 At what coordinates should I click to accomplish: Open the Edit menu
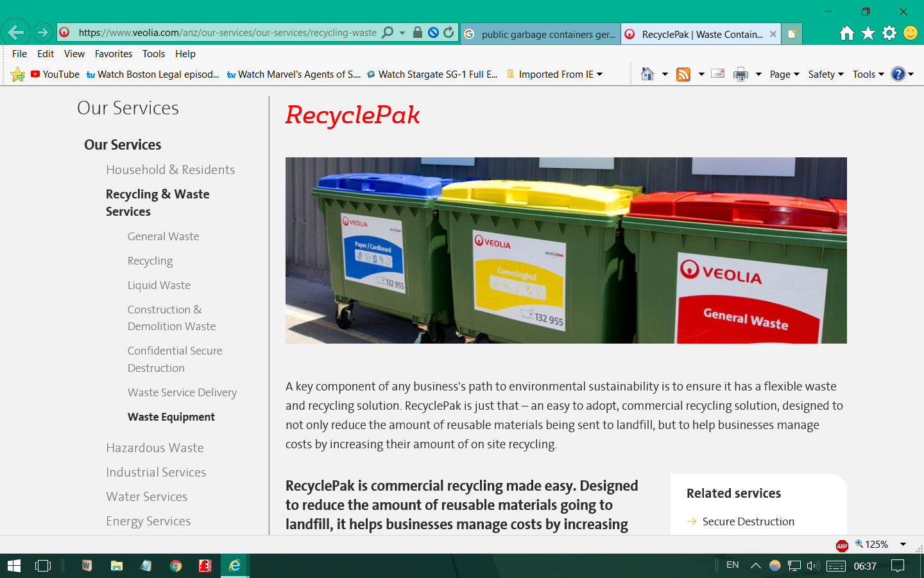pos(46,54)
